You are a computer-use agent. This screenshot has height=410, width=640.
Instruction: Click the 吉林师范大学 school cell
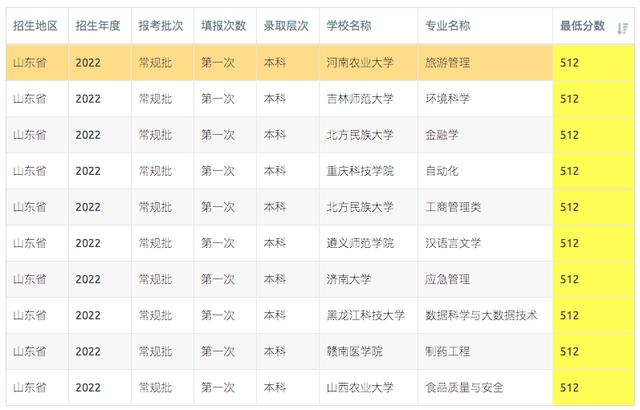point(360,99)
